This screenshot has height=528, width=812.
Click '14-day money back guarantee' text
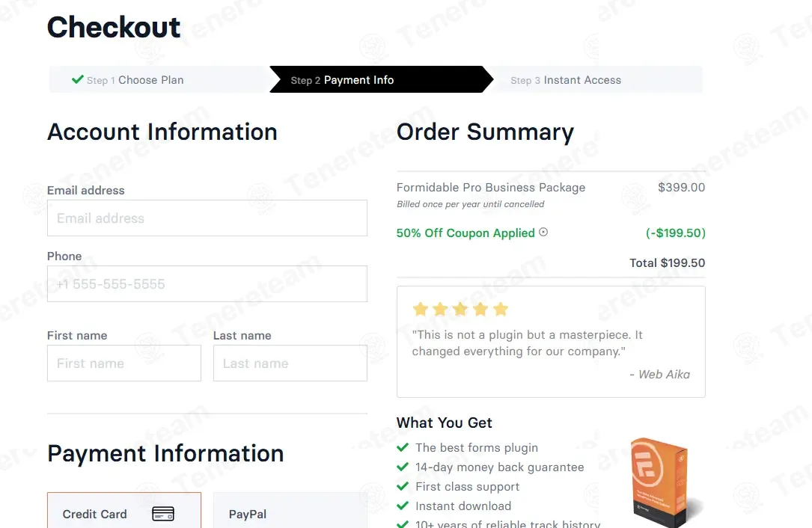pyautogui.click(x=499, y=467)
